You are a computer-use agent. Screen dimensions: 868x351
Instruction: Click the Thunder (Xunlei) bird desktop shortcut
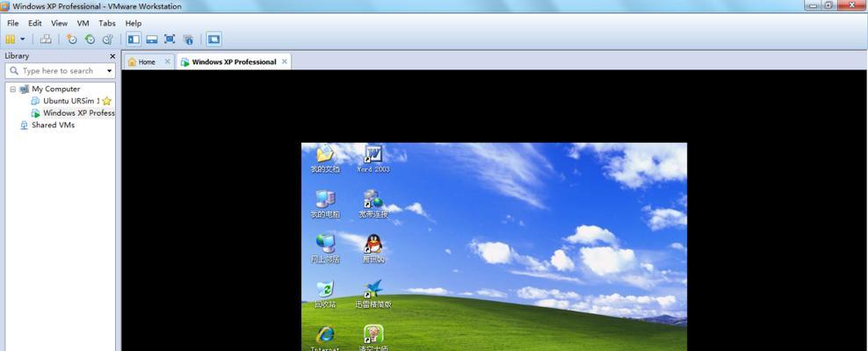pos(373,294)
